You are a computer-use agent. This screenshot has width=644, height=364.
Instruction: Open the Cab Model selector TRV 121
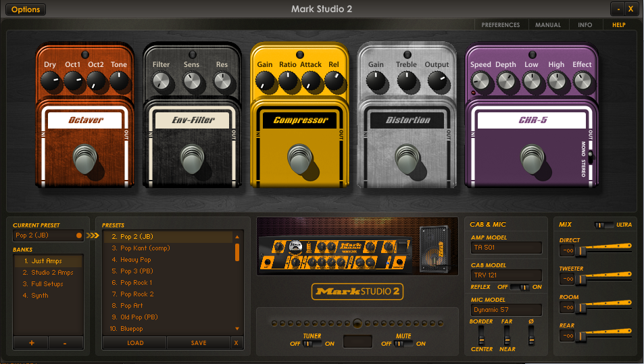click(x=506, y=275)
